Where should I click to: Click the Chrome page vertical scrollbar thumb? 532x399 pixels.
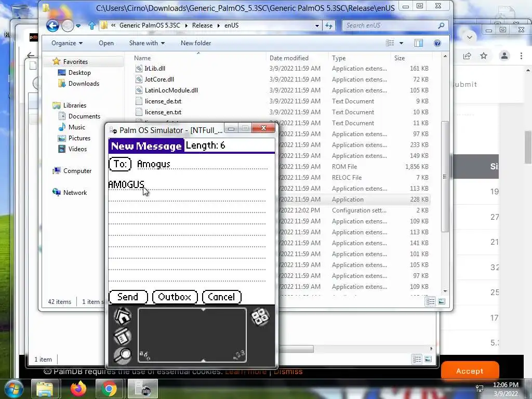click(x=528, y=147)
